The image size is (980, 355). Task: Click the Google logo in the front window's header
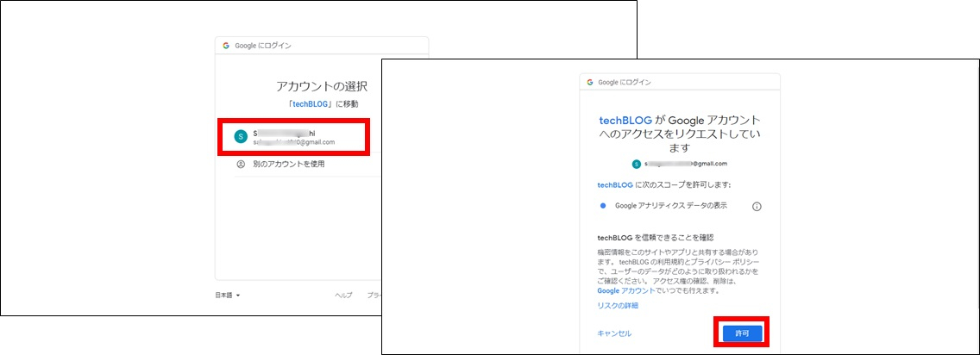[x=590, y=83]
